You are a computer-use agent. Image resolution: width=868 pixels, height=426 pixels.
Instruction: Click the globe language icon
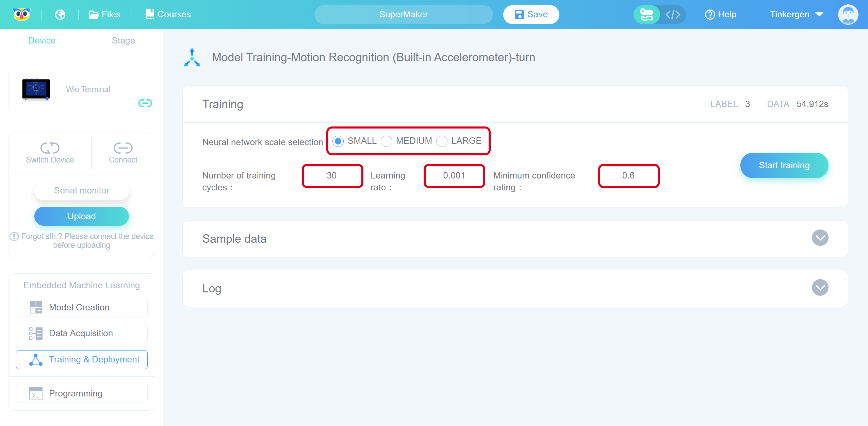[x=60, y=14]
